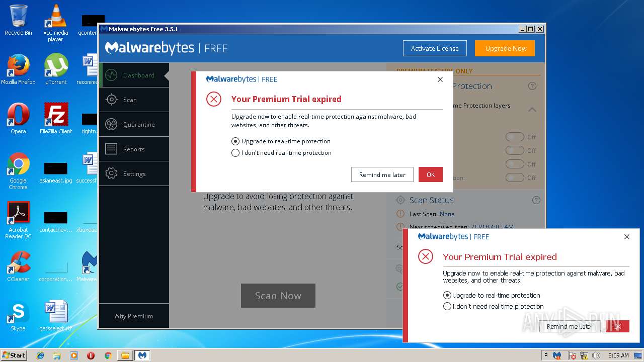Toggle the second Off protection switch
The width and height of the screenshot is (644, 362).
(x=515, y=150)
